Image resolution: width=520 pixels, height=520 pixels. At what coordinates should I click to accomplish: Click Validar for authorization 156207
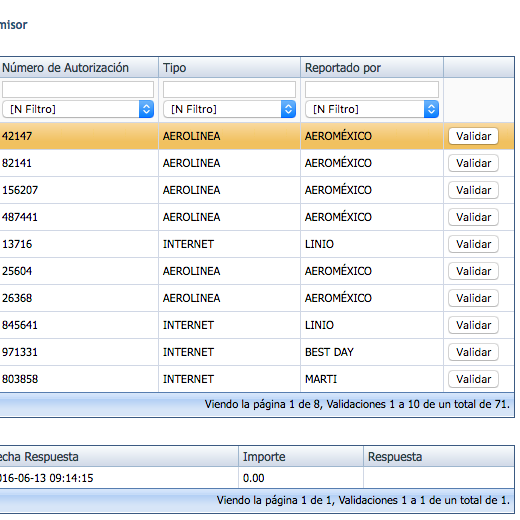[473, 190]
